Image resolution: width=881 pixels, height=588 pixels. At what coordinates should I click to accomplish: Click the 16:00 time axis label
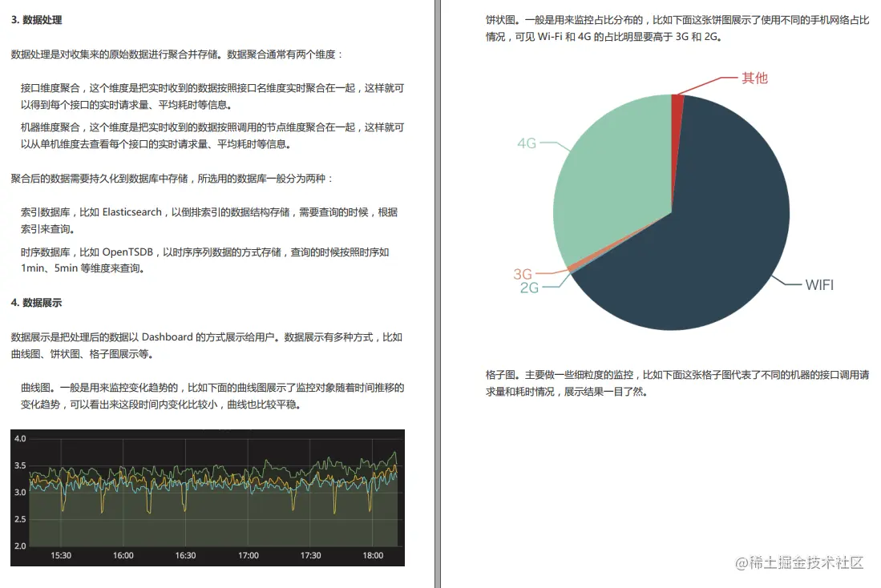pos(123,555)
